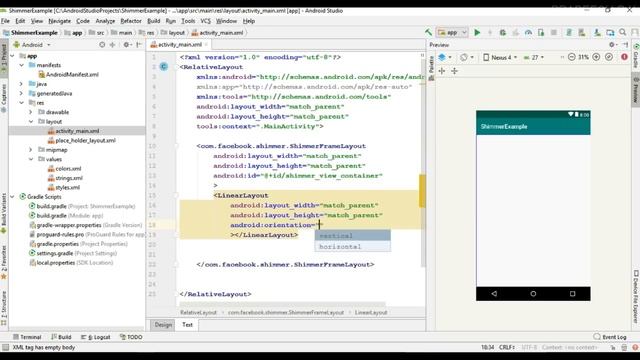Open the Refactor menu
The image size is (640, 360).
pyautogui.click(x=131, y=21)
